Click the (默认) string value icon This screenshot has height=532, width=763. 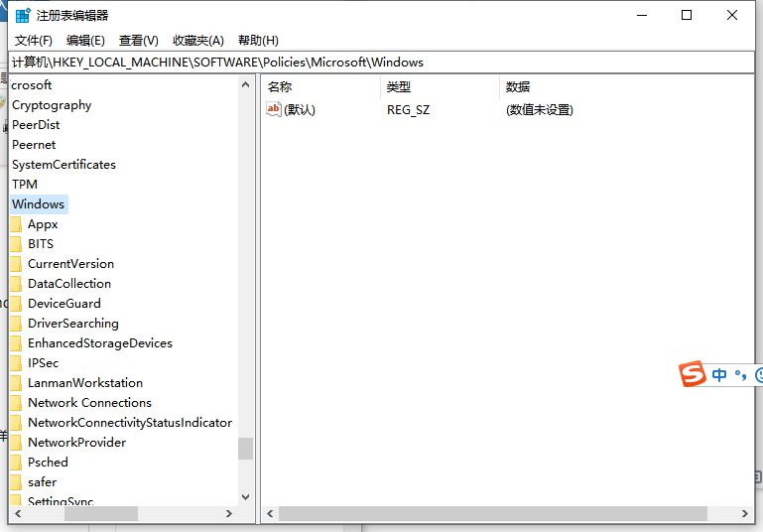point(275,110)
